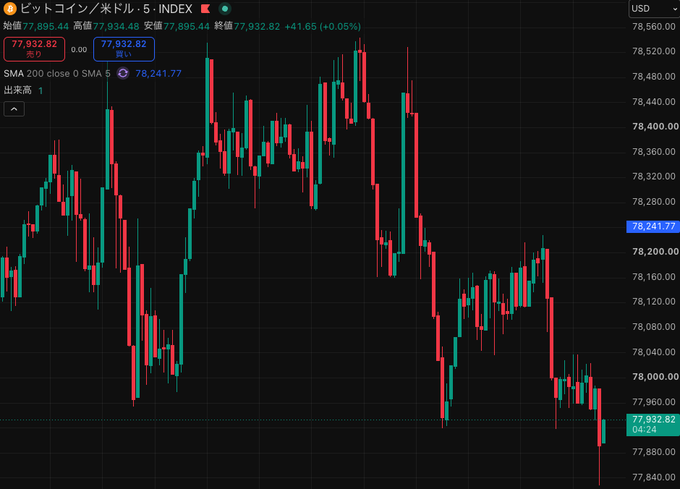This screenshot has height=489, width=680.
Task: Click the blue 78,241.77 price axis label
Action: [x=653, y=226]
